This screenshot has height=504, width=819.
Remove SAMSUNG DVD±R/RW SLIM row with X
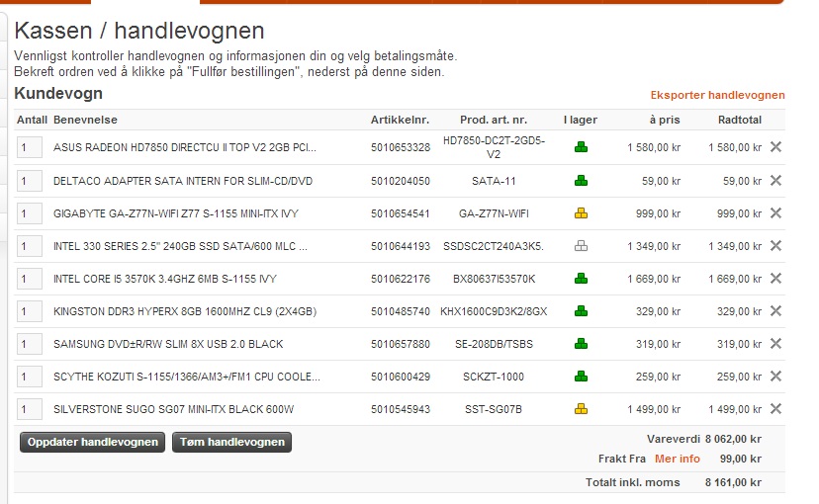pos(775,343)
